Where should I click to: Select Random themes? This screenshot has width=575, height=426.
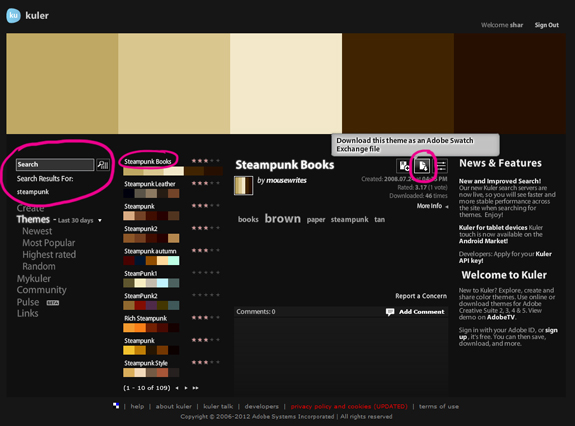coord(39,267)
